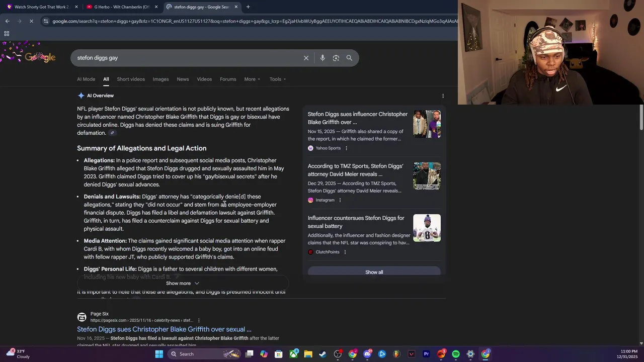
Task: Expand the AI Overview with Show more
Action: click(x=183, y=283)
